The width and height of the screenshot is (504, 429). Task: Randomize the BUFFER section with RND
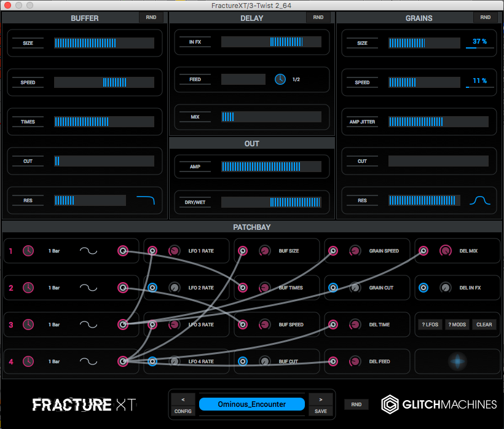coord(151,17)
